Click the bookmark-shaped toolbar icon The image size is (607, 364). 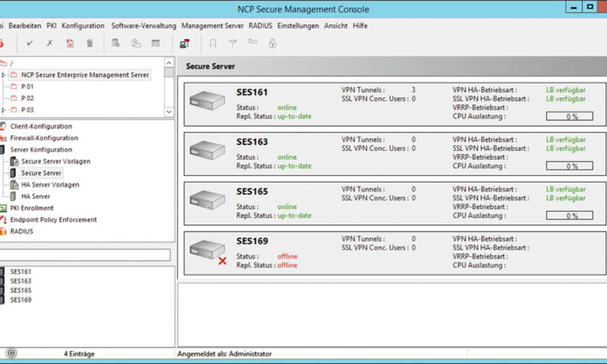pos(213,43)
